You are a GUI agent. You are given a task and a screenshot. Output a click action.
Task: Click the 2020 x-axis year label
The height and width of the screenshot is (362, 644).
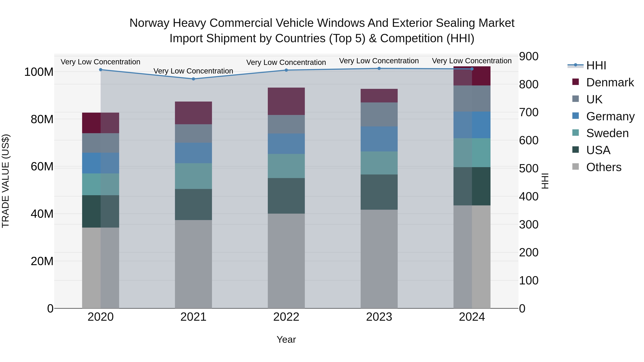click(101, 317)
